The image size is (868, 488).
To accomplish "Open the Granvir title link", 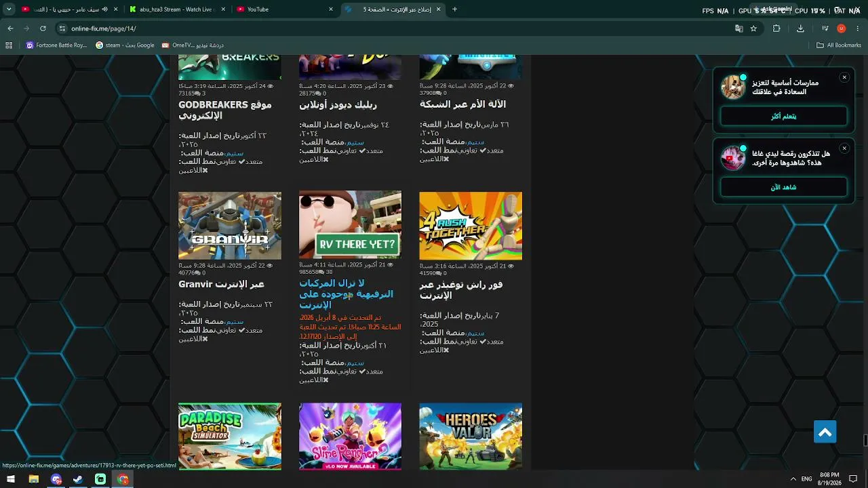I will tap(221, 284).
